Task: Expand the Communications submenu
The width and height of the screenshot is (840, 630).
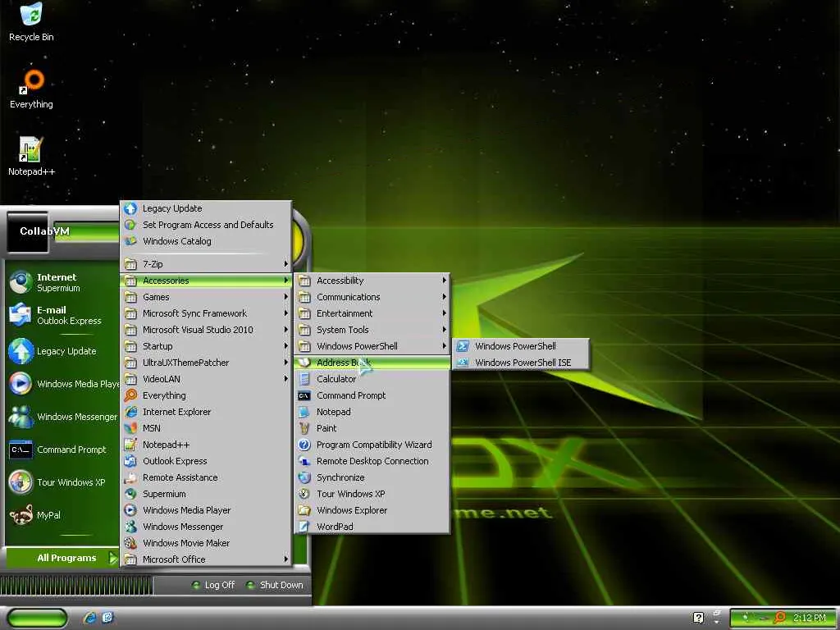Action: coord(372,297)
